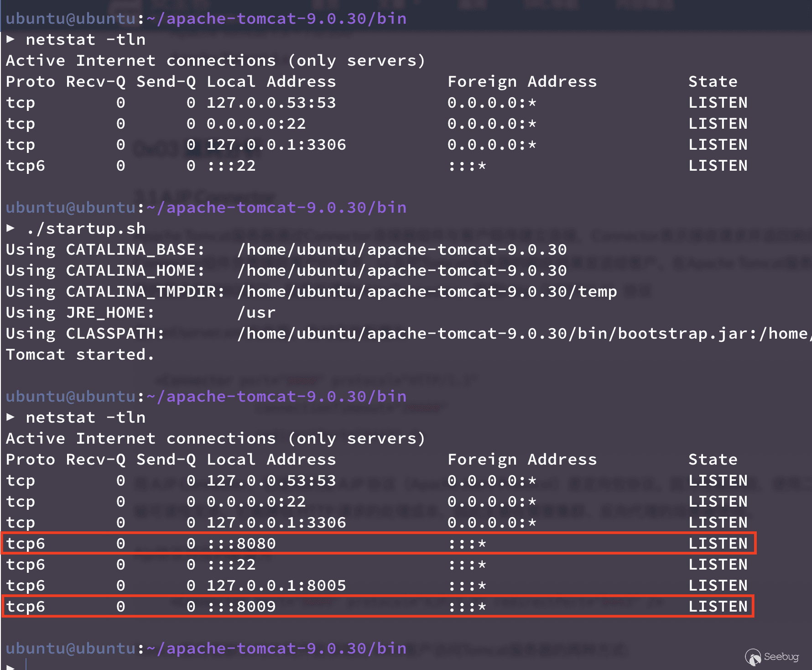The image size is (812, 670).
Task: Click the './startup.sh' command text
Action: (x=86, y=229)
